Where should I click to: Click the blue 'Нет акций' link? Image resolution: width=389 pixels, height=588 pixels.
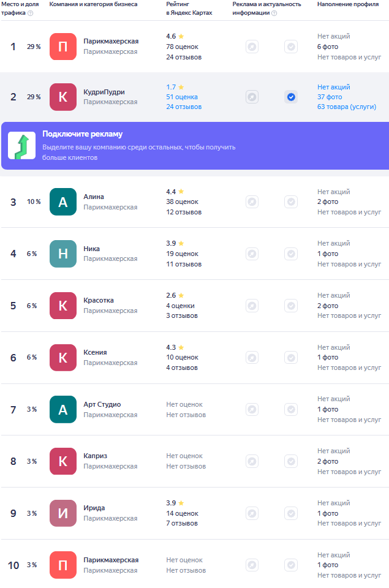333,87
